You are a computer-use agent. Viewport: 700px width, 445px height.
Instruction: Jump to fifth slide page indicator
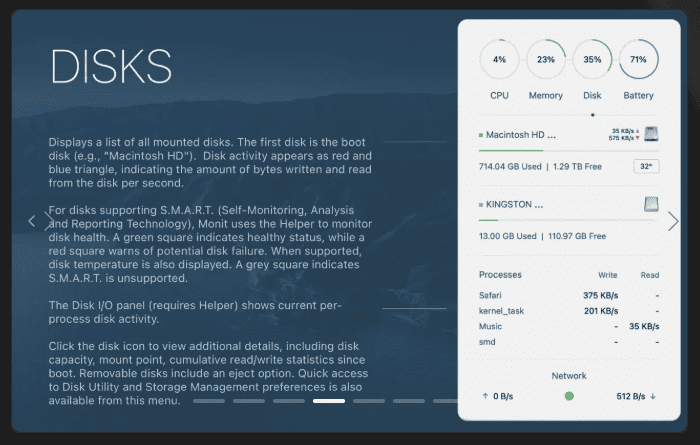coord(369,401)
